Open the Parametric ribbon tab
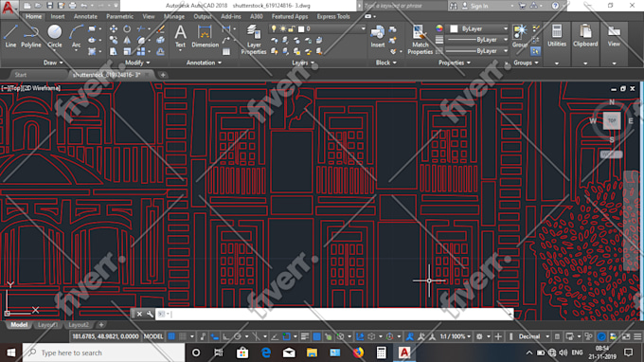 [x=119, y=16]
